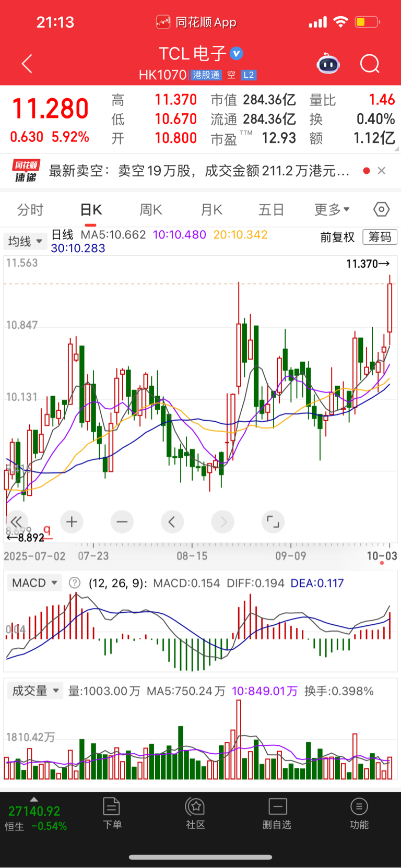Viewport: 401px width, 868px height.
Task: Move chart right with the right chevron
Action: click(222, 521)
